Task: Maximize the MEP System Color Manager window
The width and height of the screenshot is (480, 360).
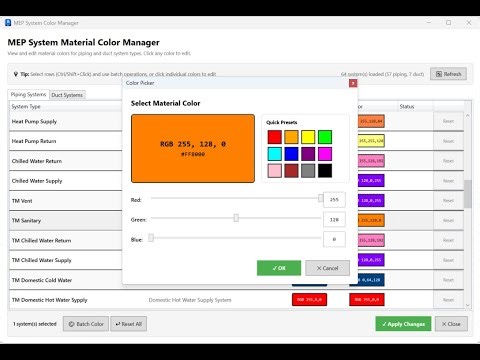Action: (x=449, y=23)
